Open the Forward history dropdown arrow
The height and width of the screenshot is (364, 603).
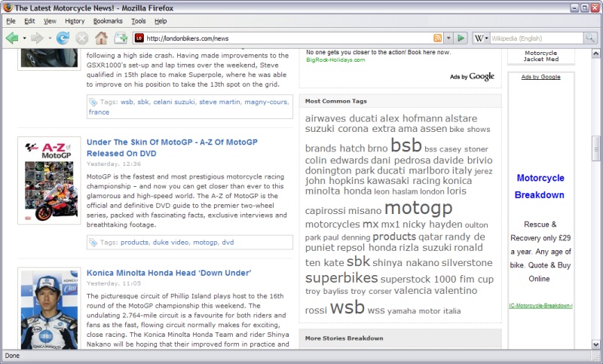[x=50, y=38]
